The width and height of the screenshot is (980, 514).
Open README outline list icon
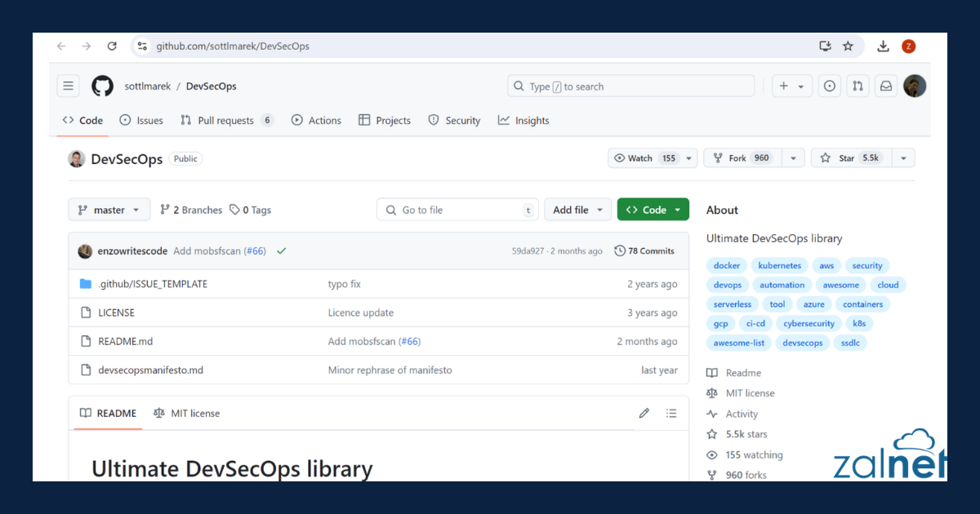pyautogui.click(x=671, y=413)
